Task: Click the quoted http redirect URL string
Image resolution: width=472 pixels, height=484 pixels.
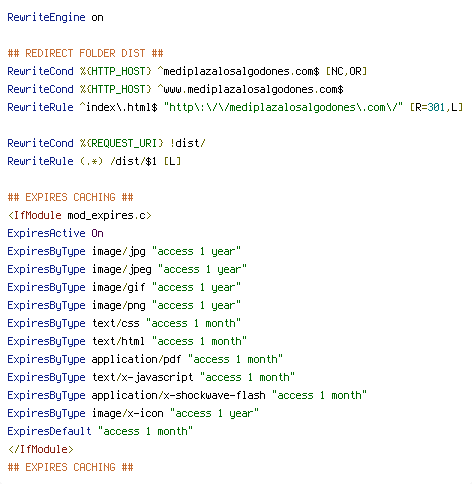Action: [283, 107]
